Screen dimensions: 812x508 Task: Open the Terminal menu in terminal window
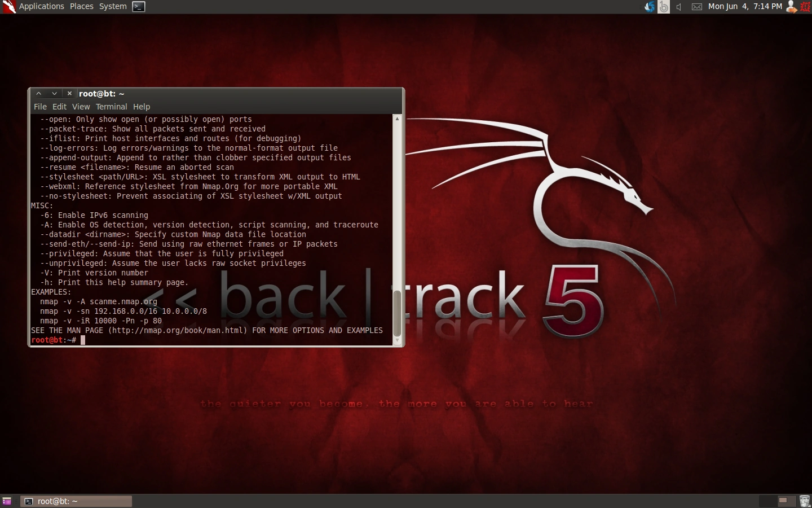click(111, 107)
